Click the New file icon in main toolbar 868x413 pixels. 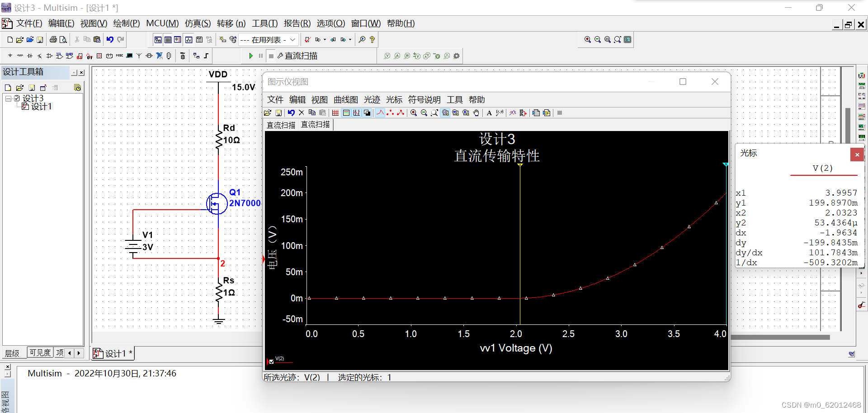(10, 40)
